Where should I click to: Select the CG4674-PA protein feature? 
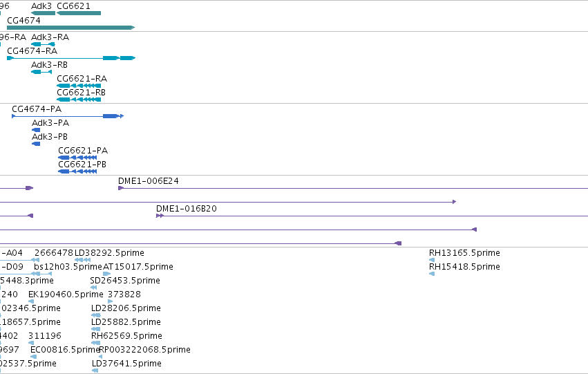(68, 116)
